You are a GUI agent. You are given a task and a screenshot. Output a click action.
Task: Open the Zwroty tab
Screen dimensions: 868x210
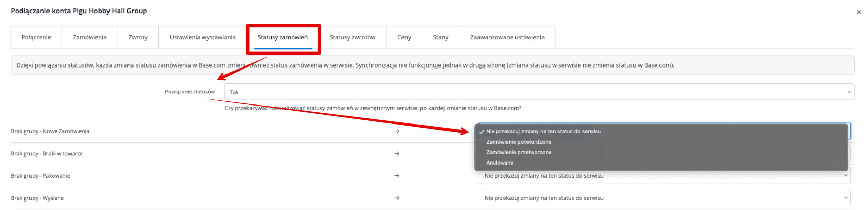tap(138, 37)
